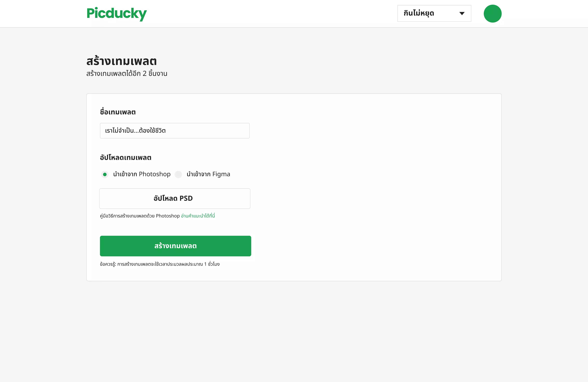Click the "ข้อควรรู้" processing time note
This screenshot has height=382, width=588.
tap(160, 264)
